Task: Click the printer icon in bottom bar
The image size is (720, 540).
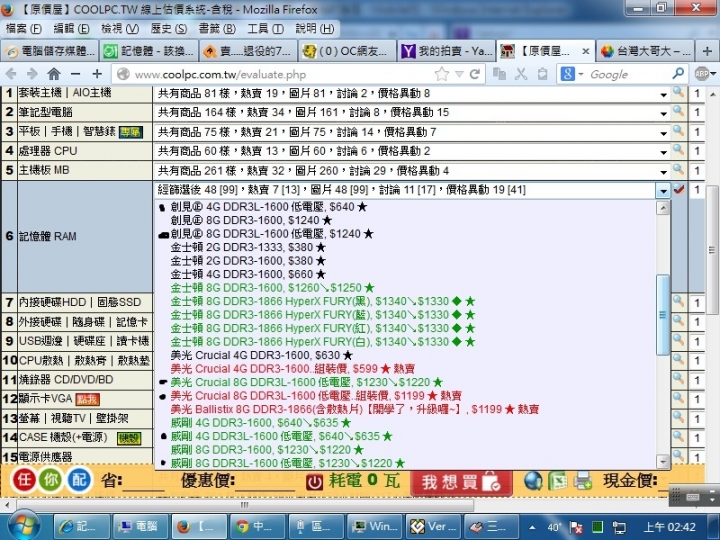Action: 583,481
